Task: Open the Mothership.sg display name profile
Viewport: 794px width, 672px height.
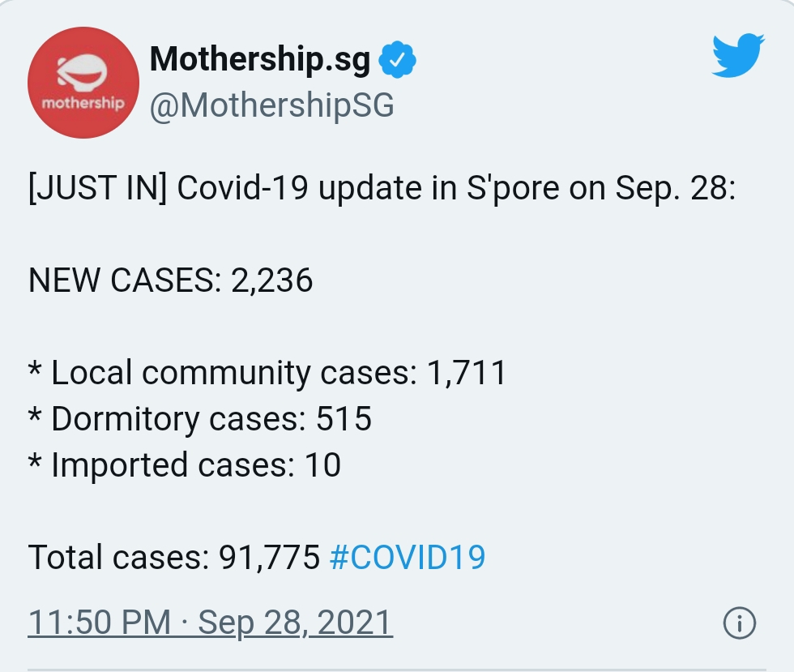Action: (x=260, y=60)
